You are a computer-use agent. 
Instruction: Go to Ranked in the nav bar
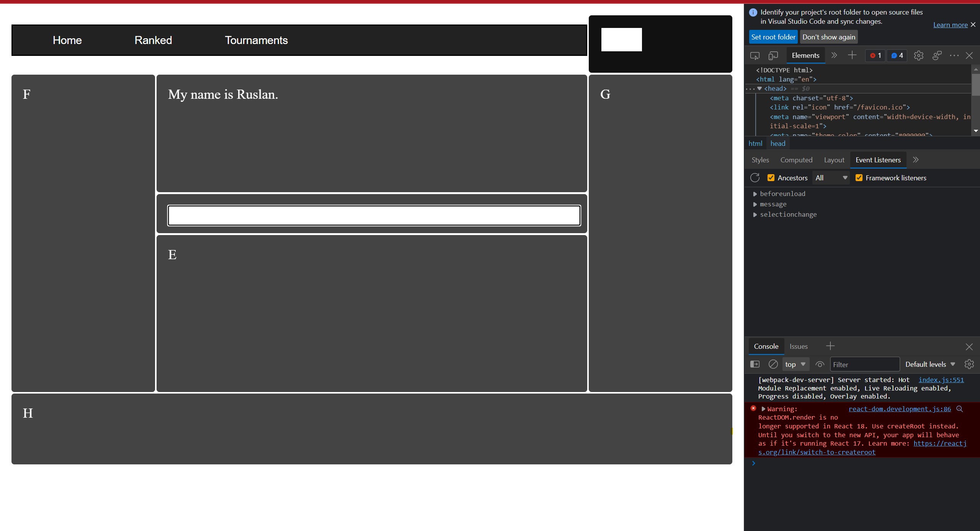153,40
